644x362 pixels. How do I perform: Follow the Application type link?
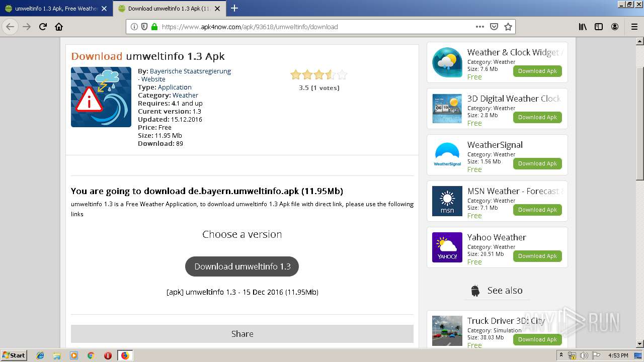pyautogui.click(x=175, y=87)
